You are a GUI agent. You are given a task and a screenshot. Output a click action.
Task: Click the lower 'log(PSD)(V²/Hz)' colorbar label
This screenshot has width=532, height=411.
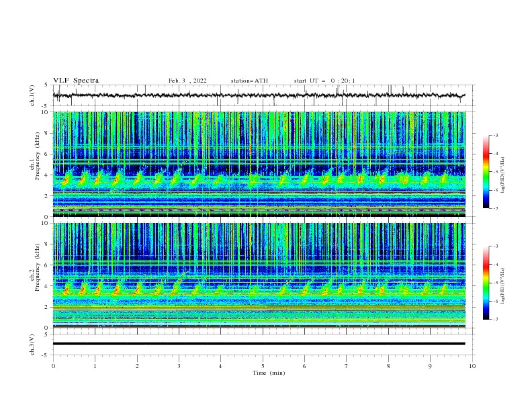(502, 285)
